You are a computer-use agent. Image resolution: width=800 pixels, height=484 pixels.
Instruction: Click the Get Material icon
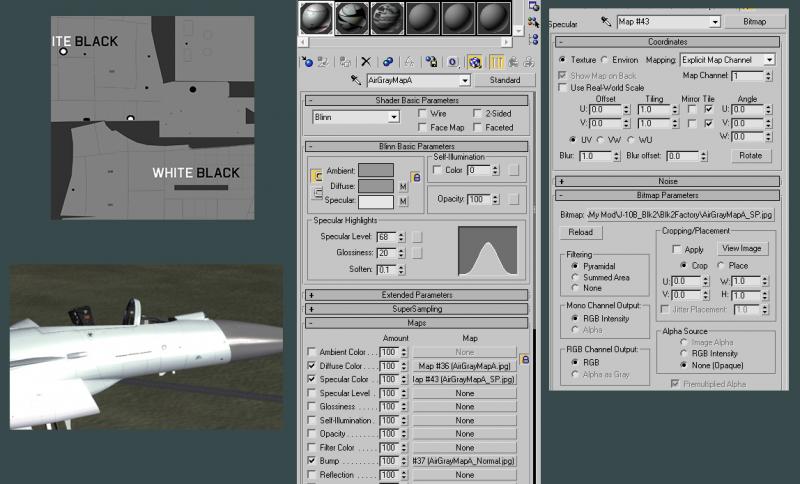[x=307, y=62]
